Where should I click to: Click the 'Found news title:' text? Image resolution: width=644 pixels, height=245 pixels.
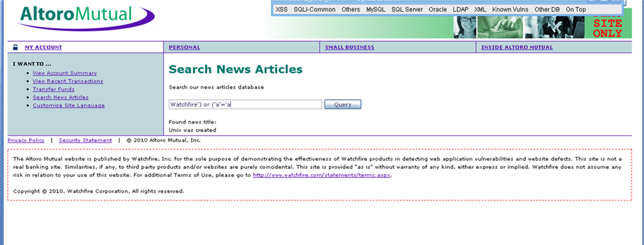192,122
